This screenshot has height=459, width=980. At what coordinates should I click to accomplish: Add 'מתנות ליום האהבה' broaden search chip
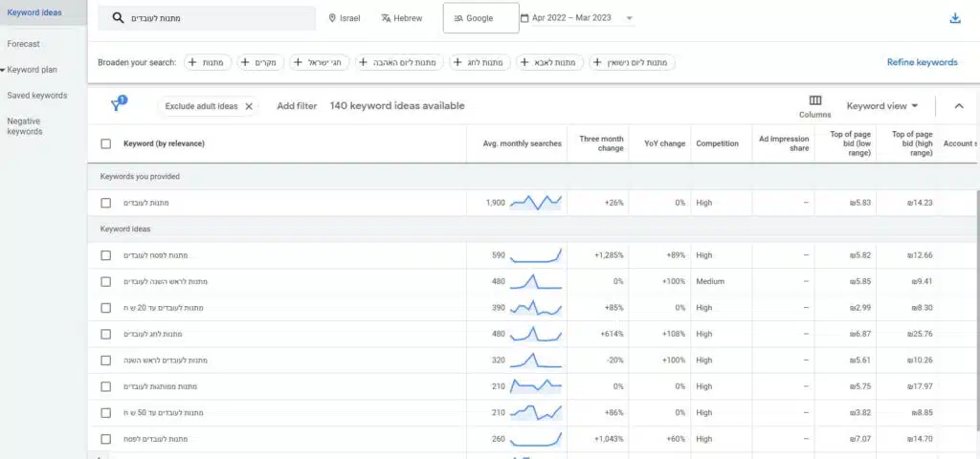coord(399,62)
